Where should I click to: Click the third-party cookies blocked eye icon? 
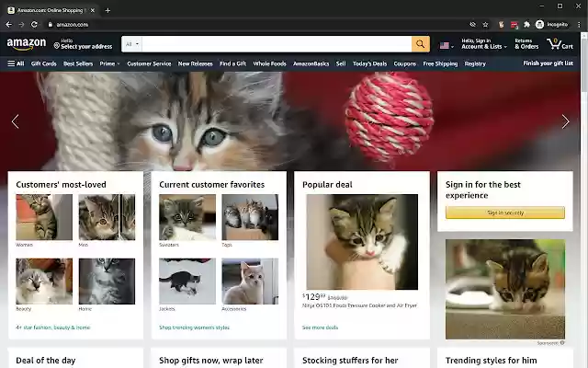click(x=472, y=25)
